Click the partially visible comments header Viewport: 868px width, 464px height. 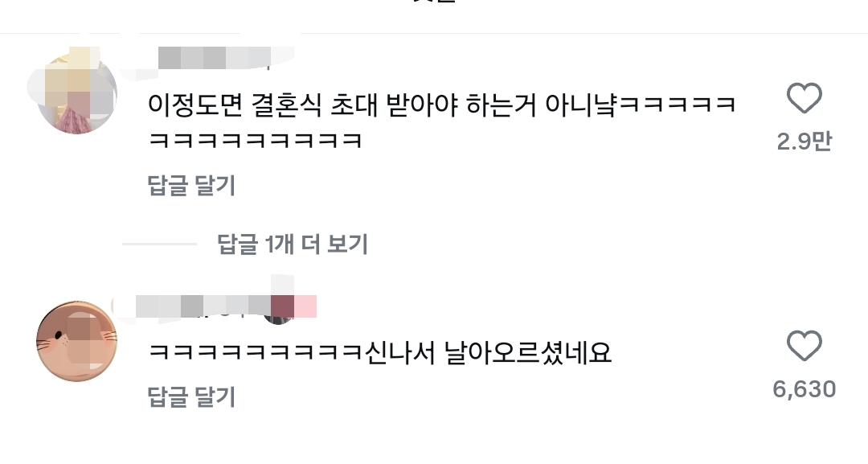coord(434,2)
